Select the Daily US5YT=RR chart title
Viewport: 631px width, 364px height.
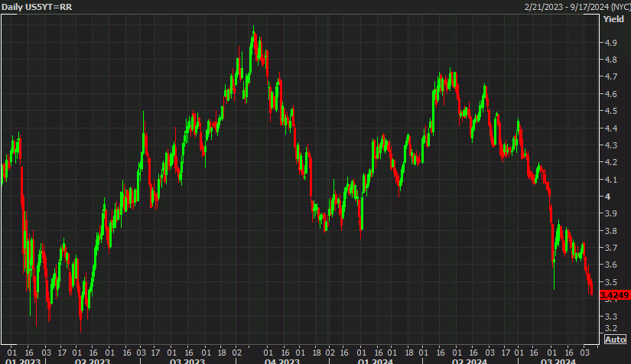pyautogui.click(x=37, y=7)
